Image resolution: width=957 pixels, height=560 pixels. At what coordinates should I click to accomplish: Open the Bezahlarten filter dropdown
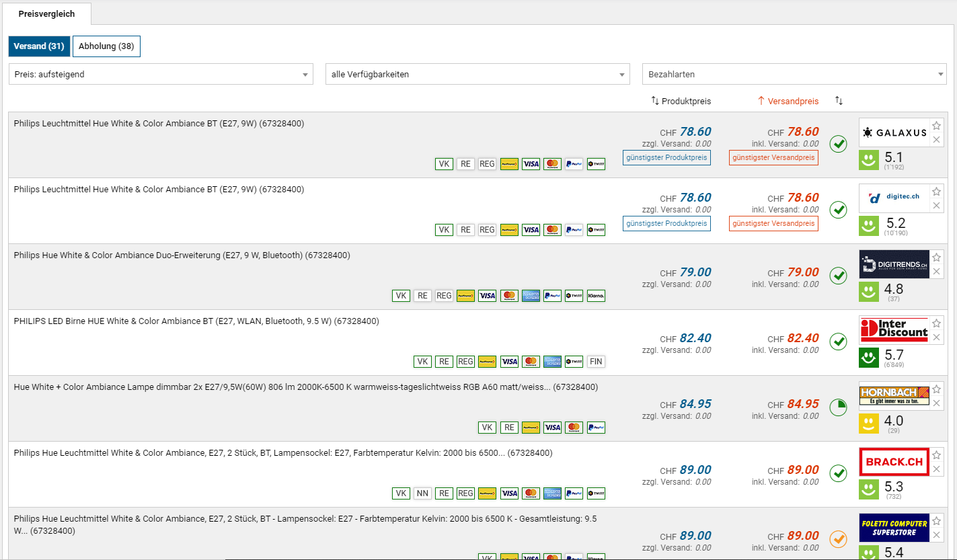[794, 74]
